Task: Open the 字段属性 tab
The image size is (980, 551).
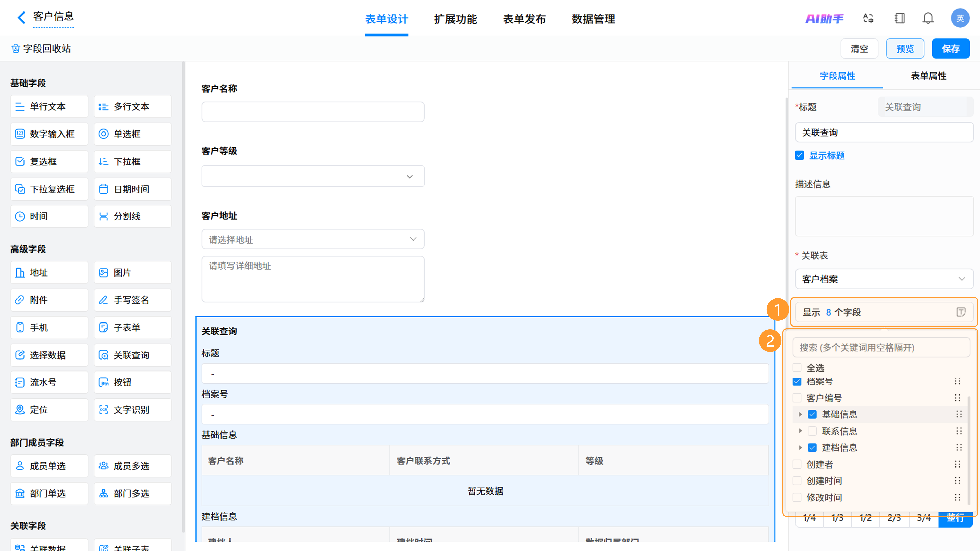Action: coord(837,76)
